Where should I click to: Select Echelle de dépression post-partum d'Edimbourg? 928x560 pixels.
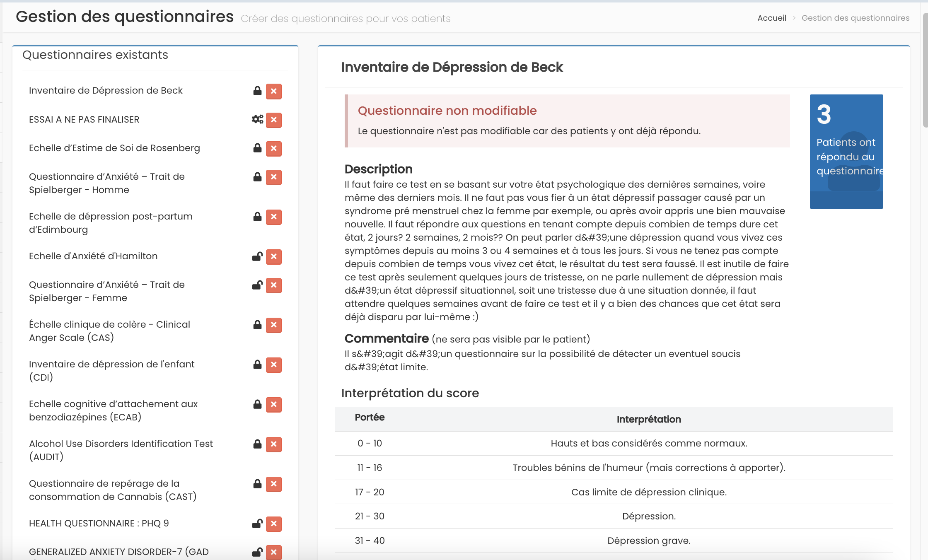point(111,223)
